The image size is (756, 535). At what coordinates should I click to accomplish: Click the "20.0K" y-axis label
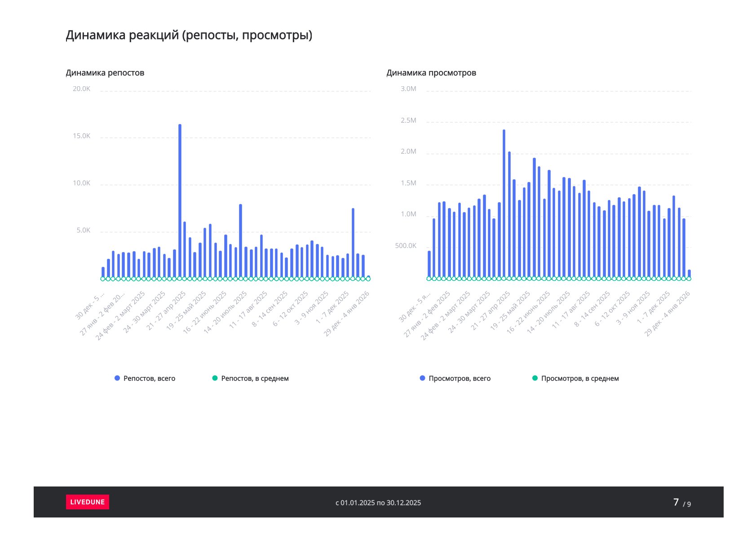click(81, 89)
